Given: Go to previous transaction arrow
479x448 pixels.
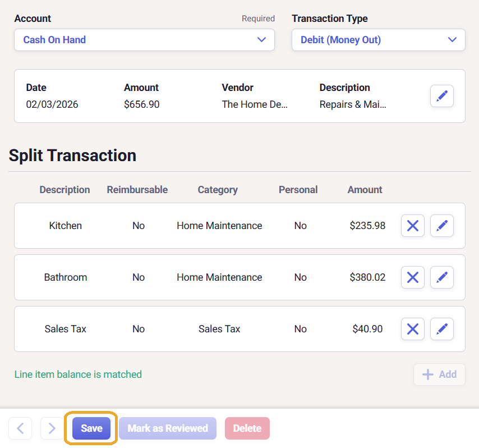Looking at the screenshot, I should (x=20, y=428).
